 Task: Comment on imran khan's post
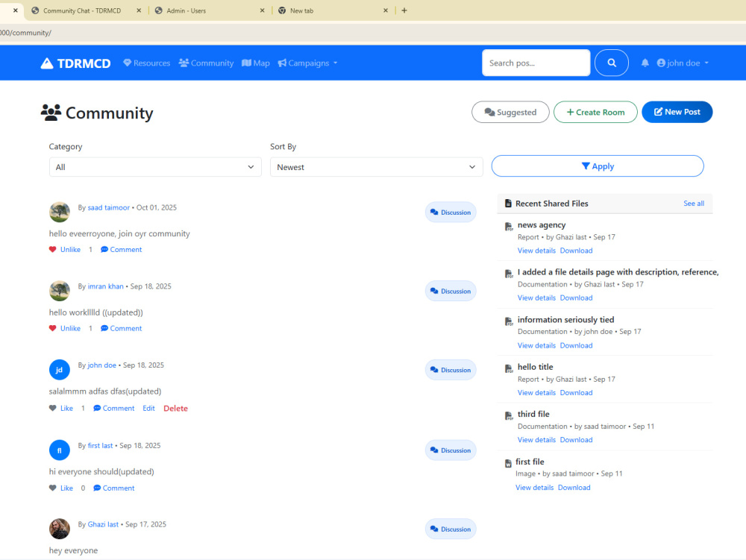click(x=122, y=329)
